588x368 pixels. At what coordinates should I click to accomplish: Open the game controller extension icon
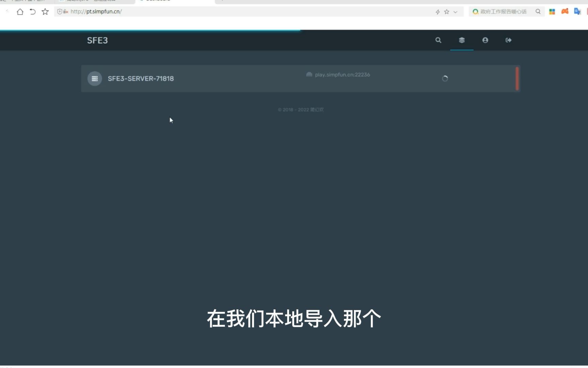pyautogui.click(x=565, y=11)
